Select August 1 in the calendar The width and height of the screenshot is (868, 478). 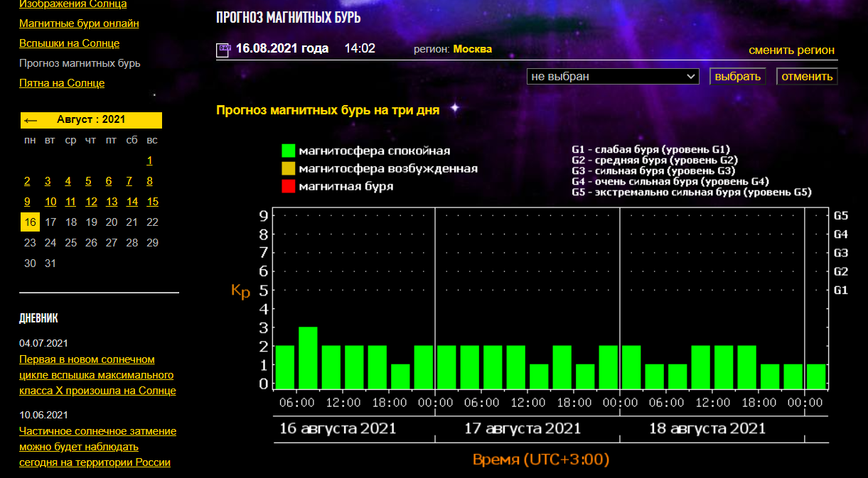pyautogui.click(x=150, y=161)
